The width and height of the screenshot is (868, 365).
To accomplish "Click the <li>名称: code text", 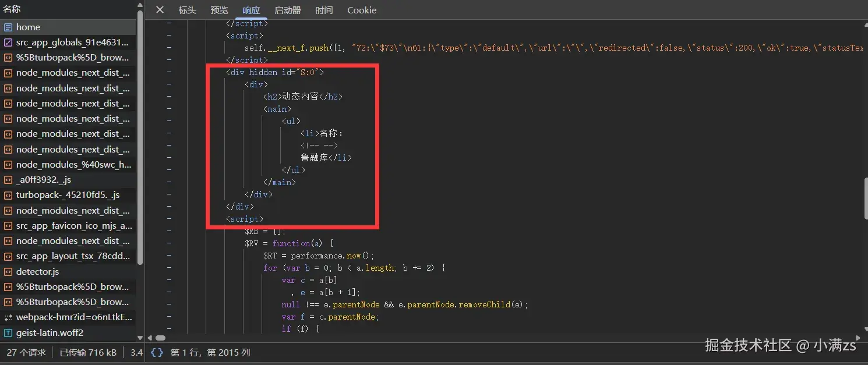I will click(322, 133).
